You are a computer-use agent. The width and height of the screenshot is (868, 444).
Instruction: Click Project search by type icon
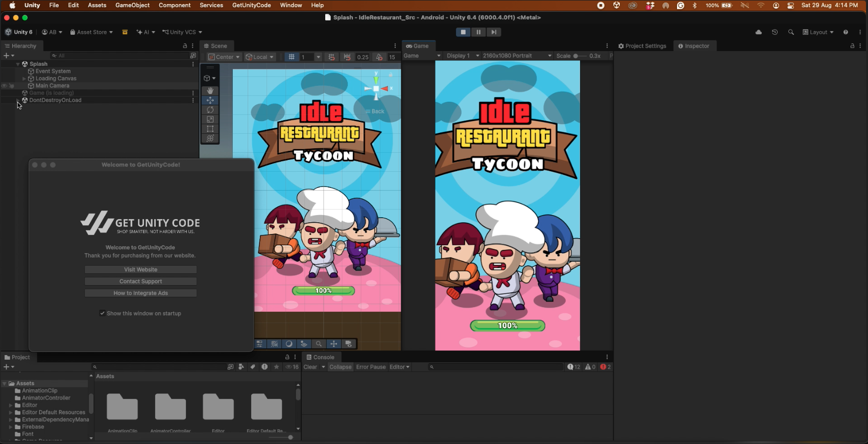(241, 367)
